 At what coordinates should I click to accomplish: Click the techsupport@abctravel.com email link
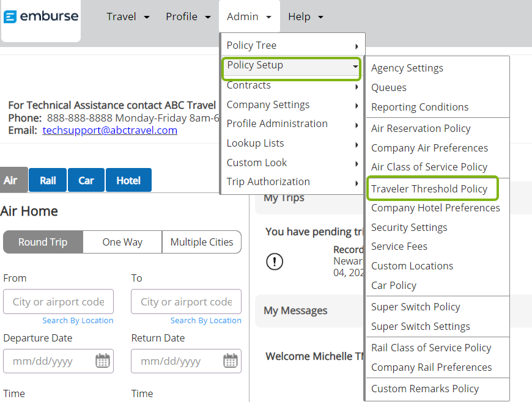pyautogui.click(x=109, y=130)
